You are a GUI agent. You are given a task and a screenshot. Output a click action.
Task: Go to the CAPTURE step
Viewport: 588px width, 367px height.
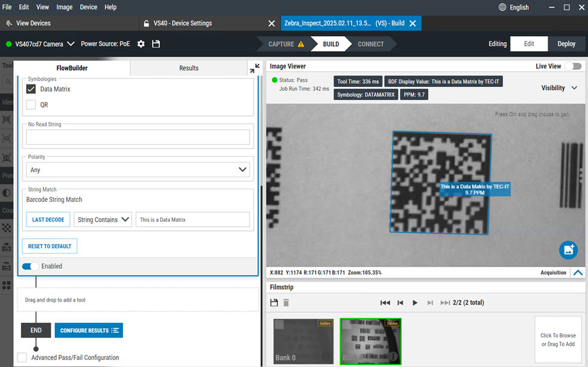tap(285, 44)
